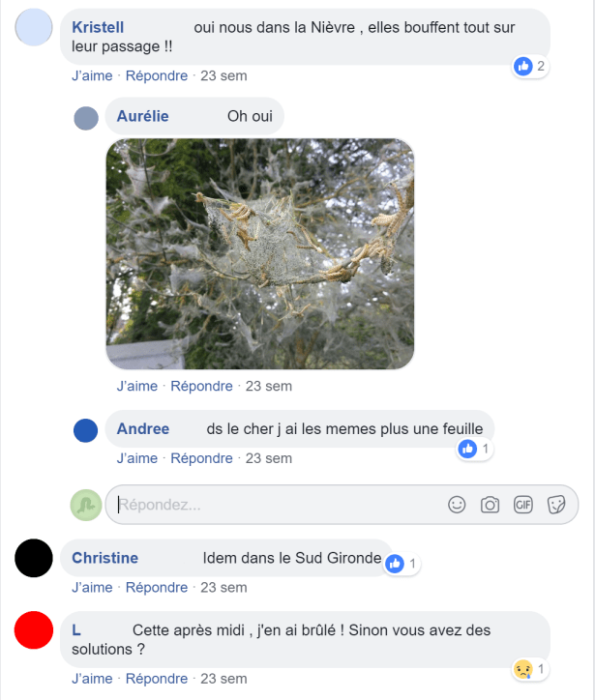Reply to Aurélie's photo comment
595x700 pixels.
[x=201, y=386]
